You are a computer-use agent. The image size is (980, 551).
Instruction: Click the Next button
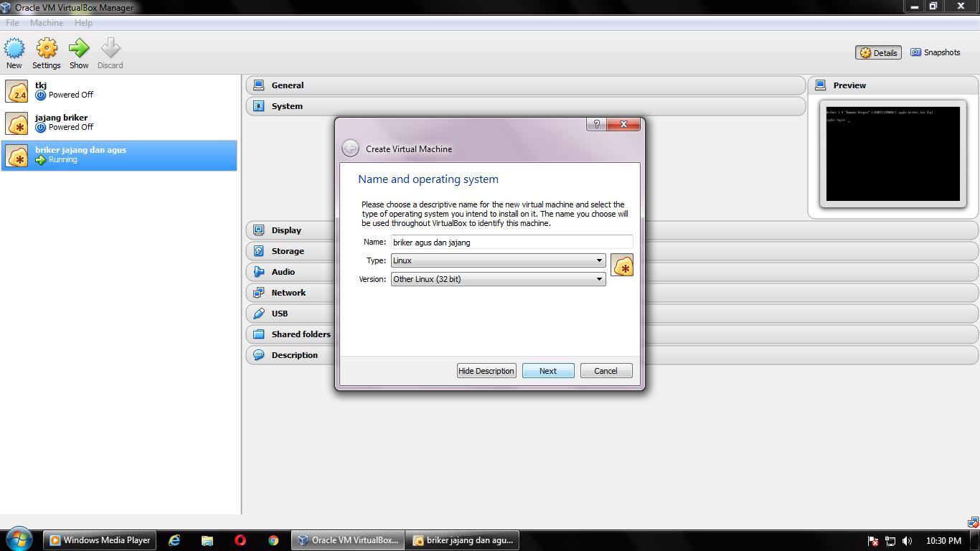pos(548,371)
